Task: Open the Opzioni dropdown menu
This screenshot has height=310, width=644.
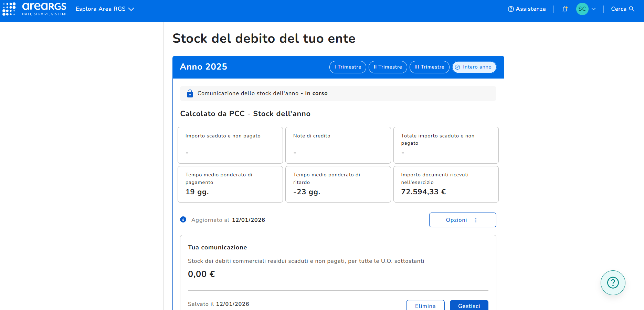Action: [x=462, y=220]
